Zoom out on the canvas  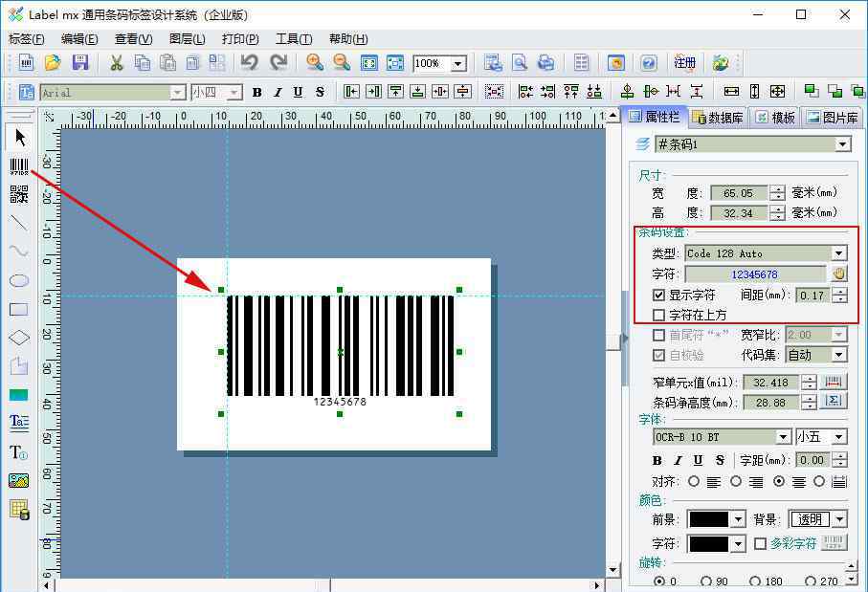coord(342,62)
